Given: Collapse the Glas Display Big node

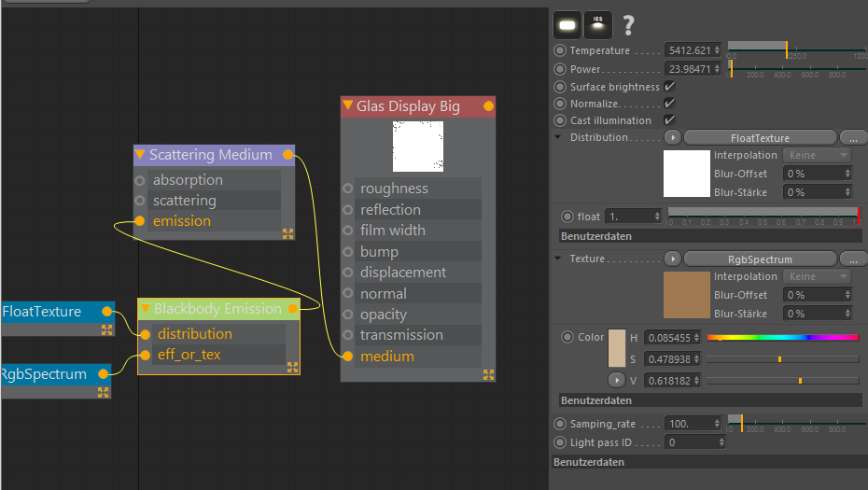Looking at the screenshot, I should pyautogui.click(x=348, y=106).
